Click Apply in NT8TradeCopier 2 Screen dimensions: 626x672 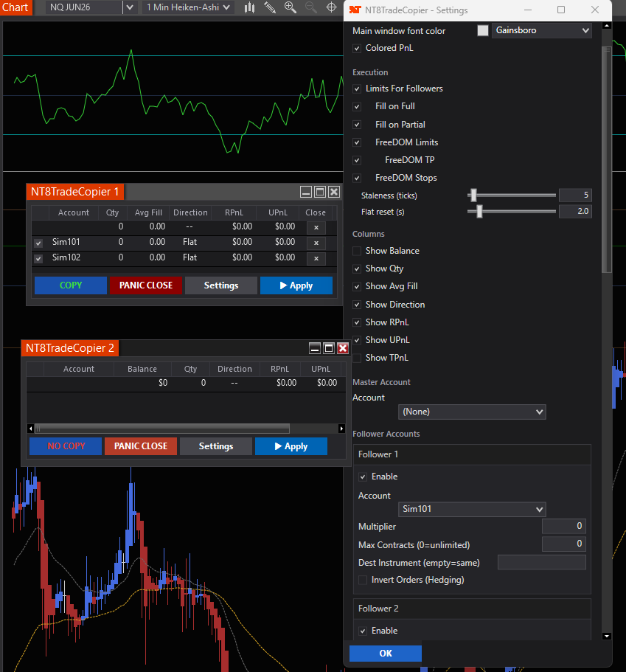point(291,446)
